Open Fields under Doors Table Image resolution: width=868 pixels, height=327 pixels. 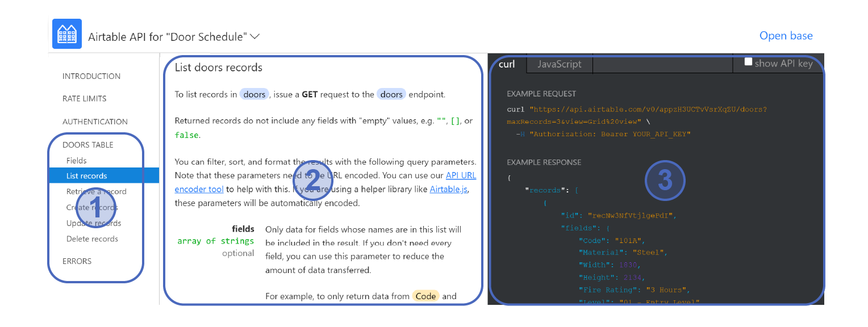click(x=76, y=161)
